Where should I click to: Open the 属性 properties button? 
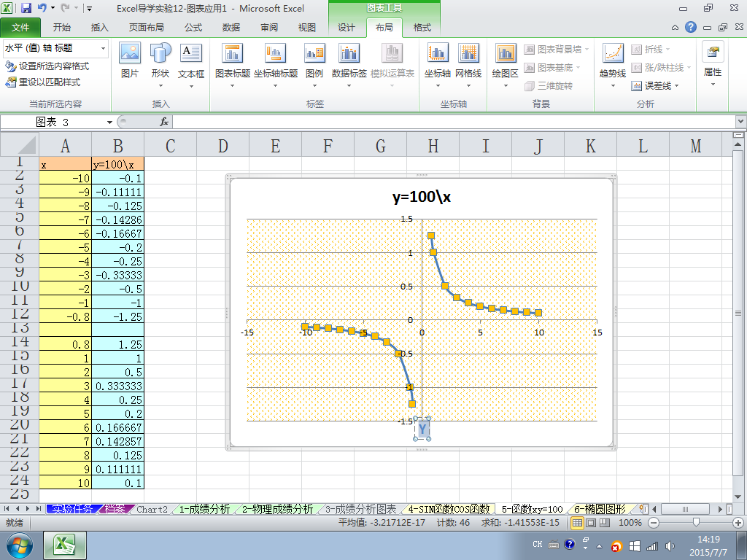coord(713,64)
